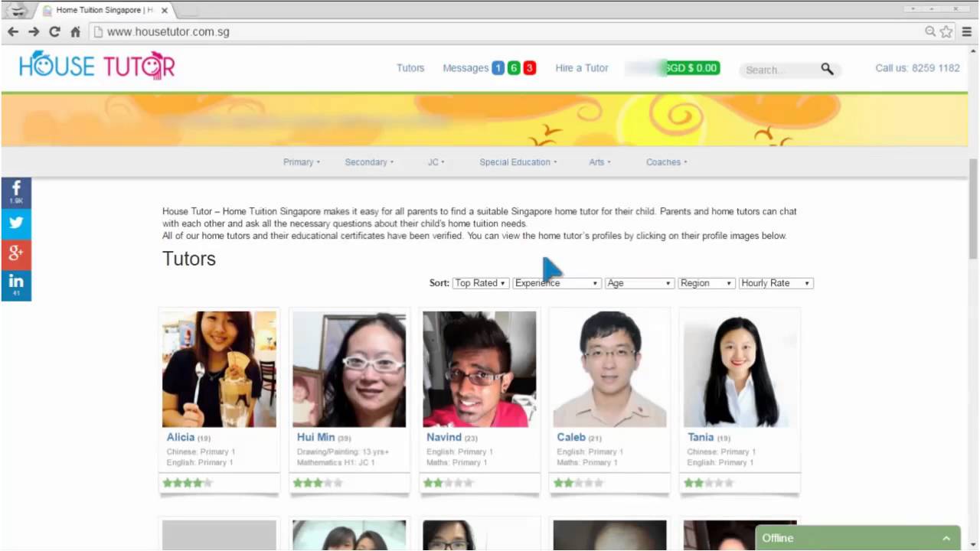Open the red messages badge showing 3
The height and width of the screenshot is (551, 980).
pyautogui.click(x=530, y=68)
